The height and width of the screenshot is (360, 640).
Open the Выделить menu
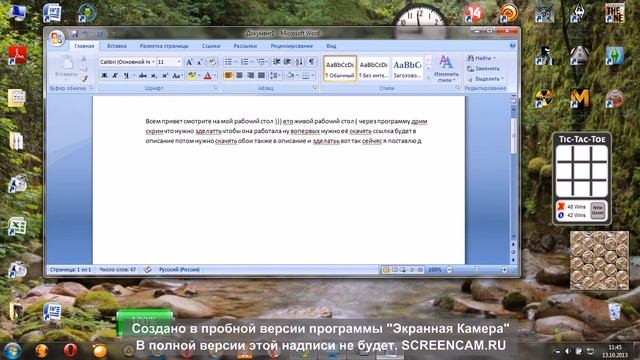(485, 79)
